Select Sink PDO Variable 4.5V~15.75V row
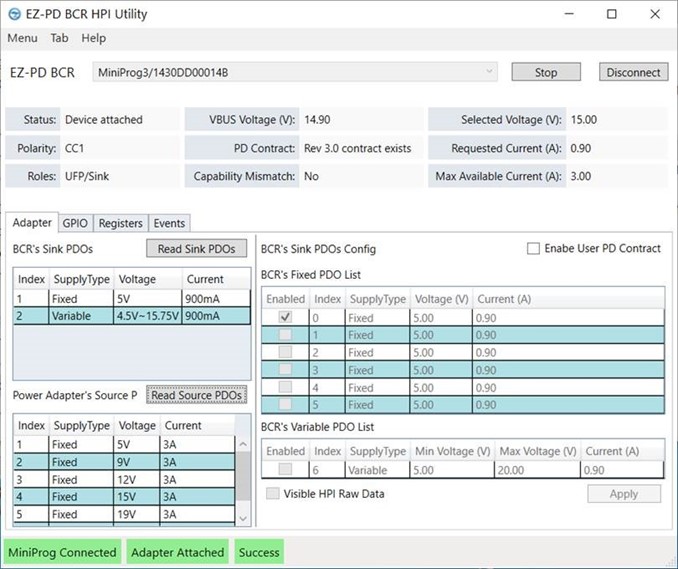 coord(131,316)
